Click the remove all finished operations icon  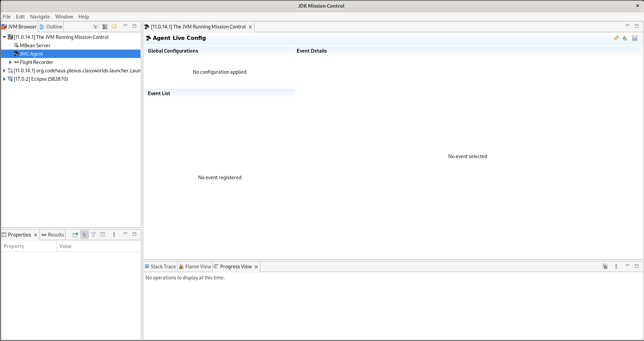coord(605,267)
